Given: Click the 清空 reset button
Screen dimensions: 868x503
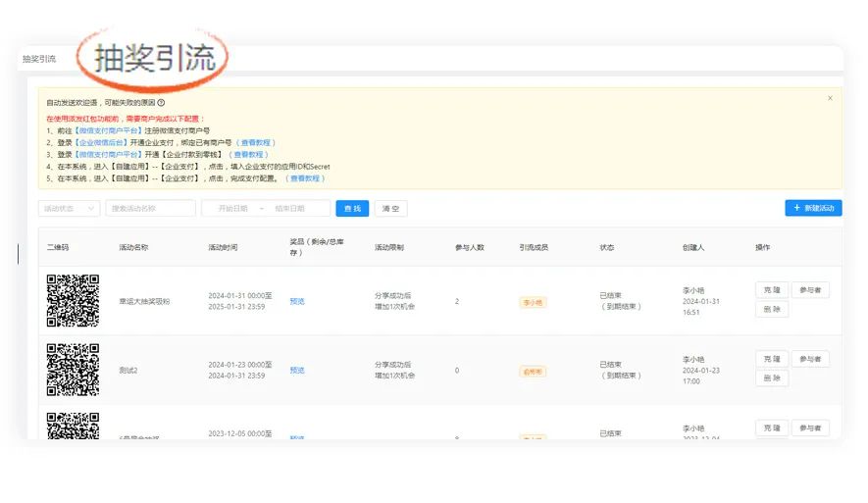Looking at the screenshot, I should tap(390, 209).
